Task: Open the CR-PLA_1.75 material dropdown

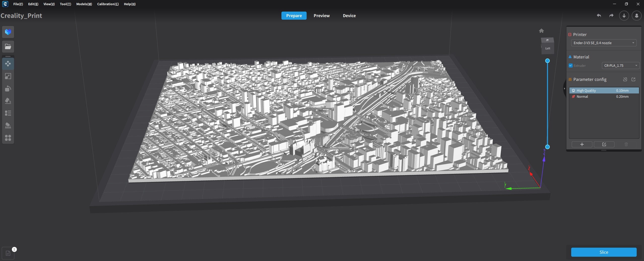Action: click(x=620, y=65)
